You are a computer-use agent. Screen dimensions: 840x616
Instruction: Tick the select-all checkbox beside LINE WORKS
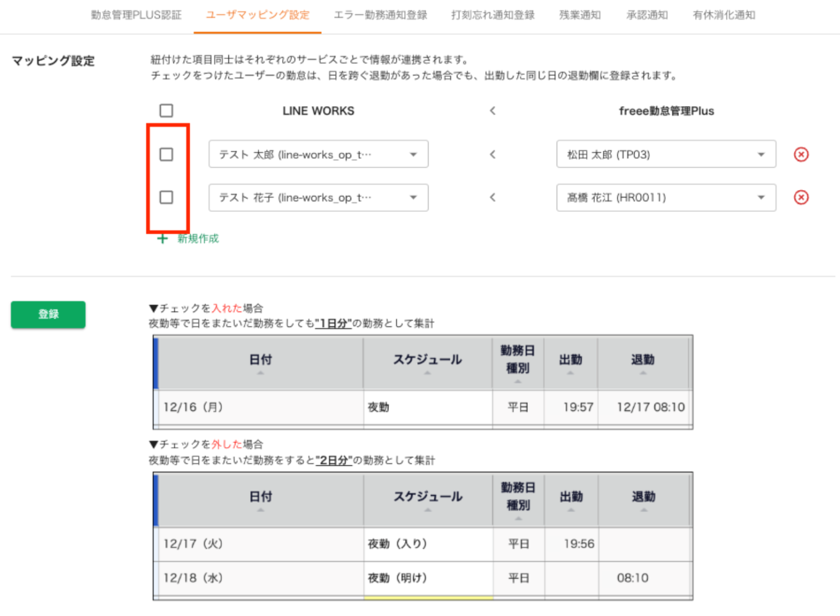166,111
